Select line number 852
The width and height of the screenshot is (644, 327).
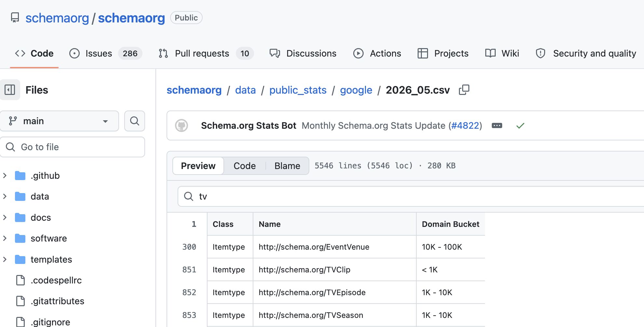[x=189, y=293]
